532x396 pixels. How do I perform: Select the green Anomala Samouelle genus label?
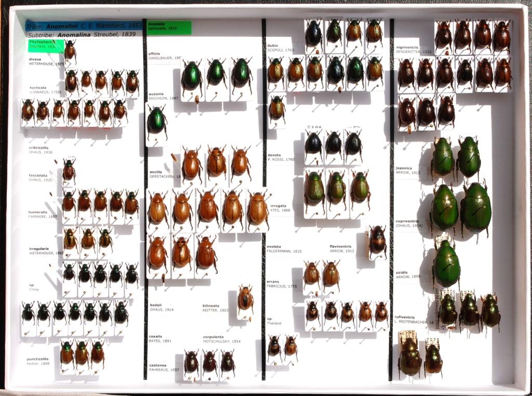point(169,28)
